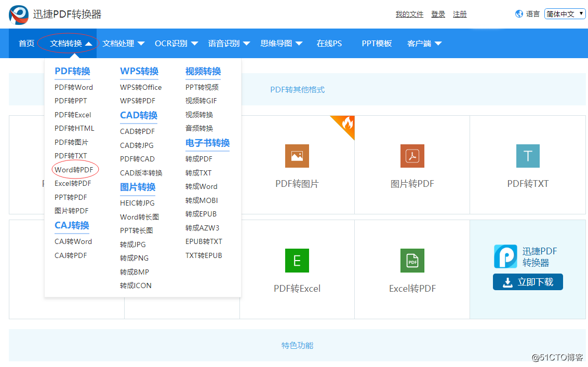Select PDF转图片 in dropdown menu
Screen dimensions: 588x367
click(x=71, y=142)
